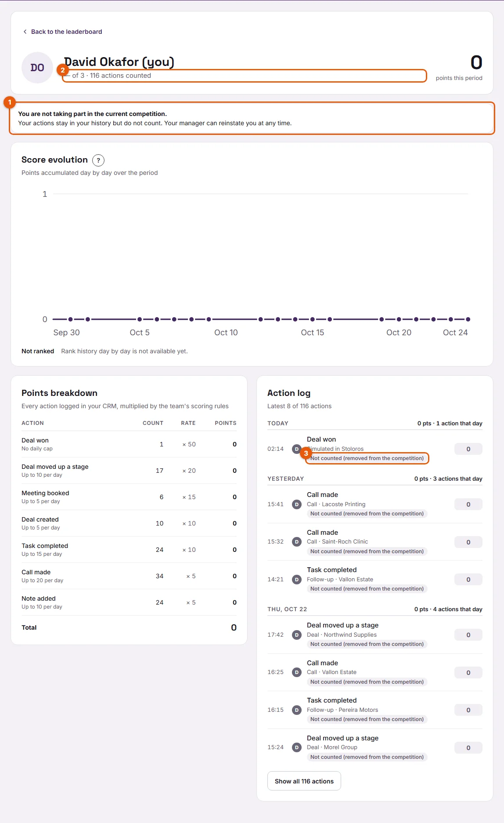504x823 pixels.
Task: Select the "Up to 20 per day" cap text
Action: point(42,580)
